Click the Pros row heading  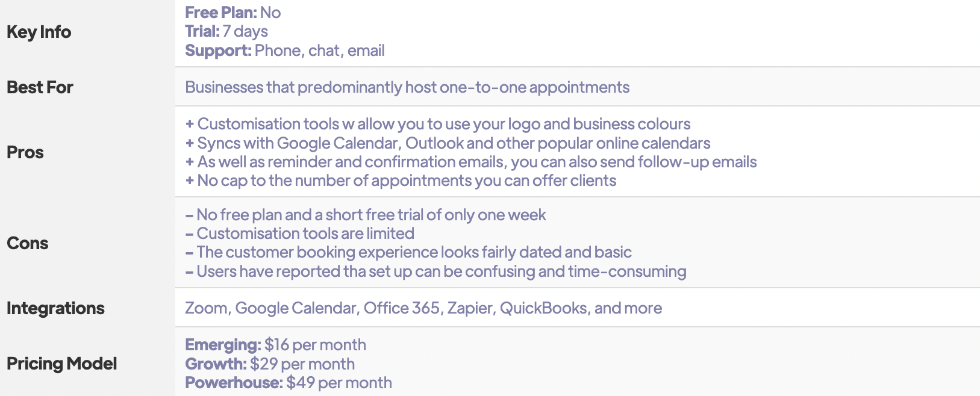(x=25, y=152)
